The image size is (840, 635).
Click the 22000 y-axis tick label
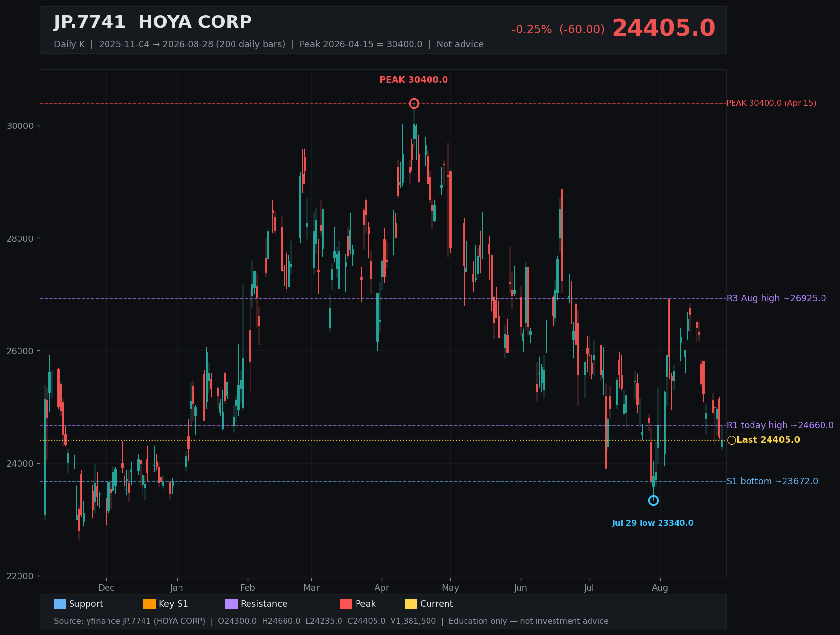(20, 576)
